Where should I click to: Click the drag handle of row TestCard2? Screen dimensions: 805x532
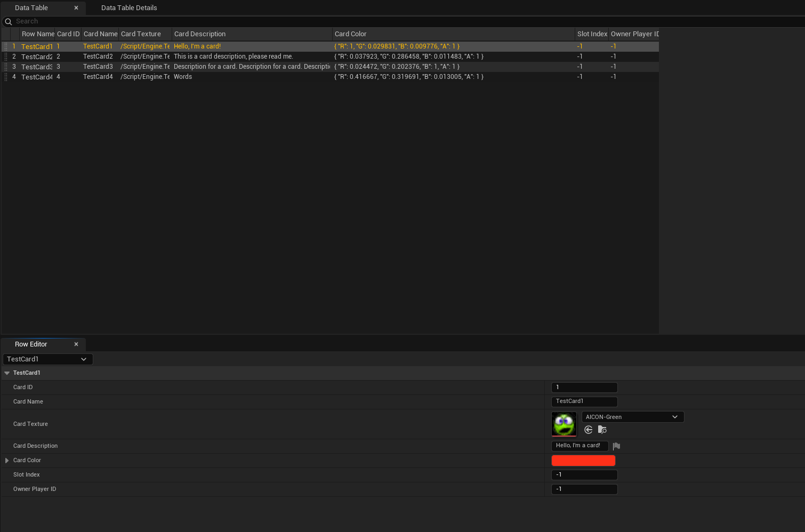[6, 57]
